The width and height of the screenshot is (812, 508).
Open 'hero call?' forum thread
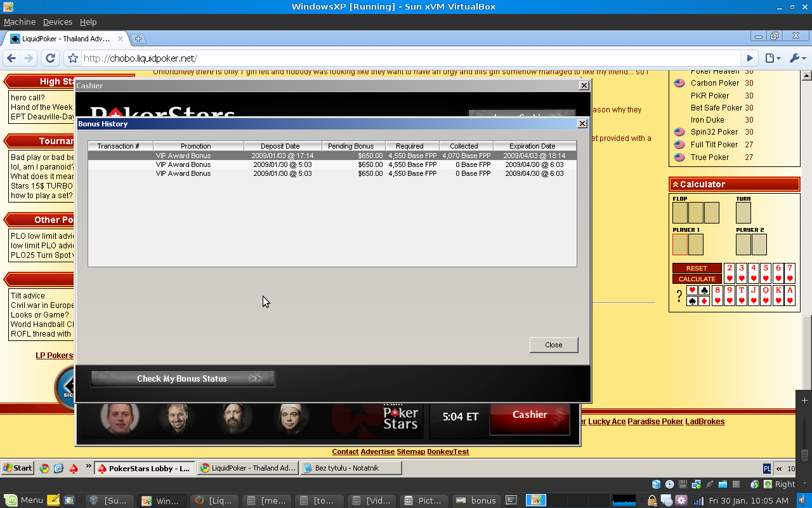tap(28, 98)
